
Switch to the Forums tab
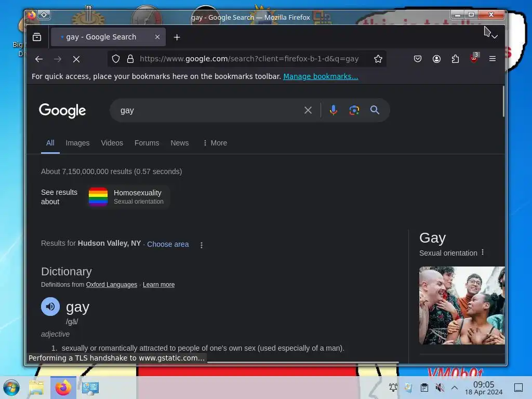(x=147, y=143)
